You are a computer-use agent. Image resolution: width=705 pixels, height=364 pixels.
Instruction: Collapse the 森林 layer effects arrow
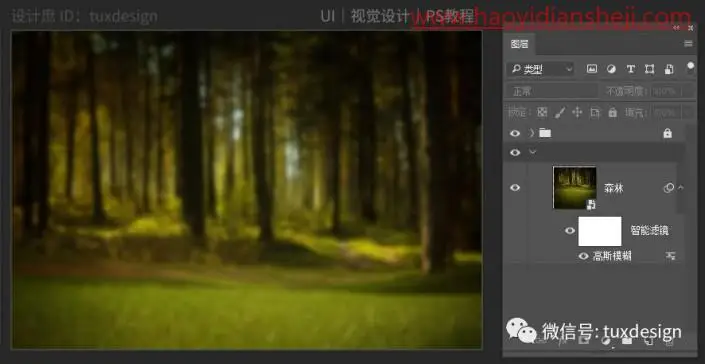coord(681,187)
